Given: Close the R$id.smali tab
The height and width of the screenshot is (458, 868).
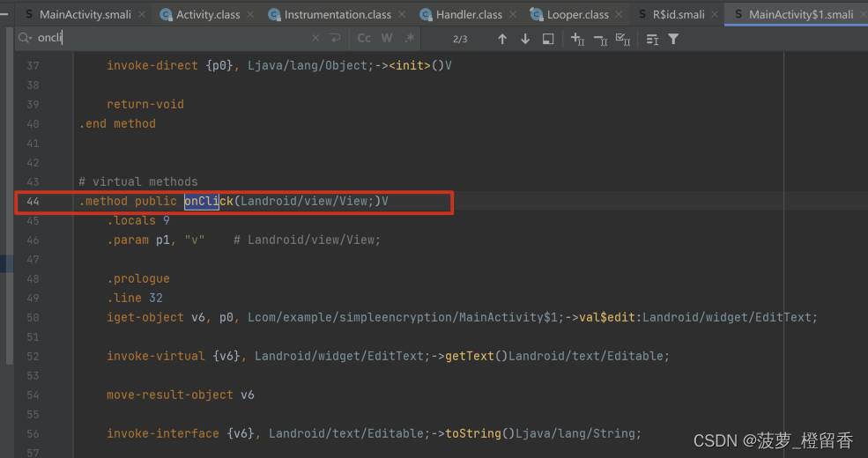Looking at the screenshot, I should coord(716,14).
